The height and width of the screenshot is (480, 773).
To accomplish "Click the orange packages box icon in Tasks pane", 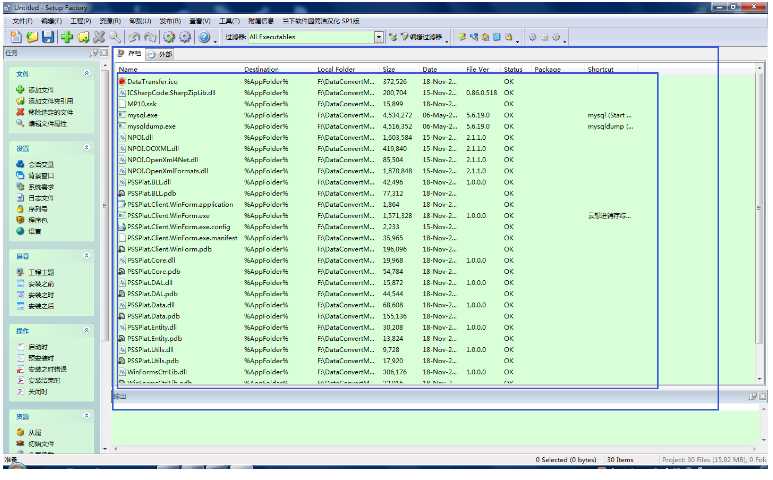I will [x=20, y=220].
